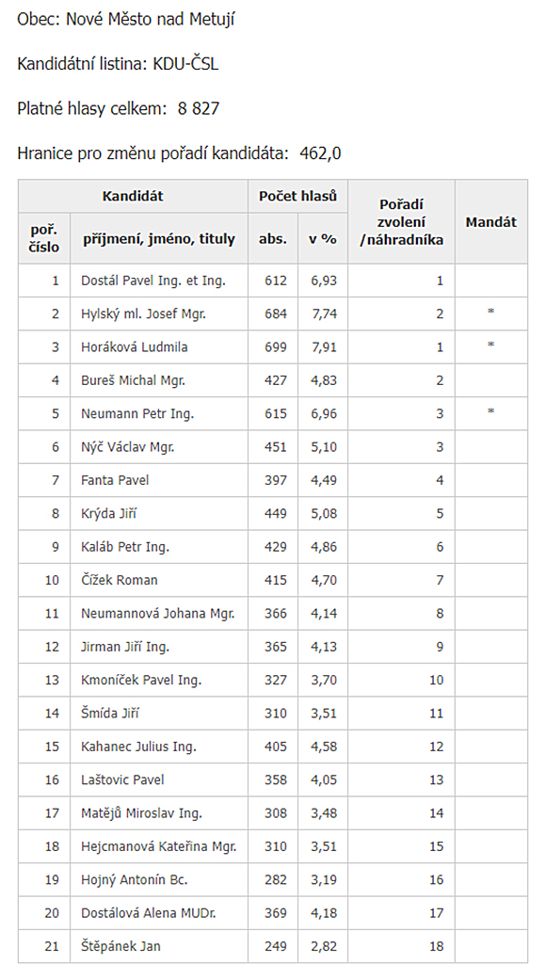Click the percentage 5,08 for Krýda Jiří
The height and width of the screenshot is (980, 546).
point(324,513)
